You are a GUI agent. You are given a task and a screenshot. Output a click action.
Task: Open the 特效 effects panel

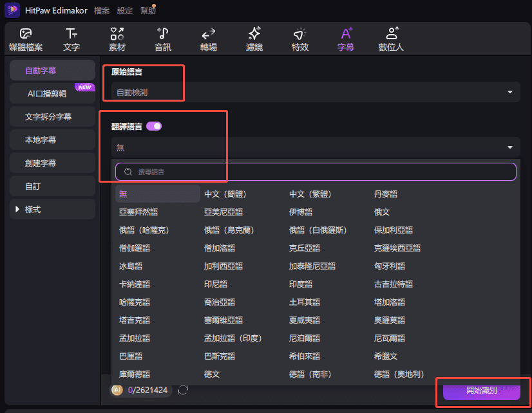299,39
